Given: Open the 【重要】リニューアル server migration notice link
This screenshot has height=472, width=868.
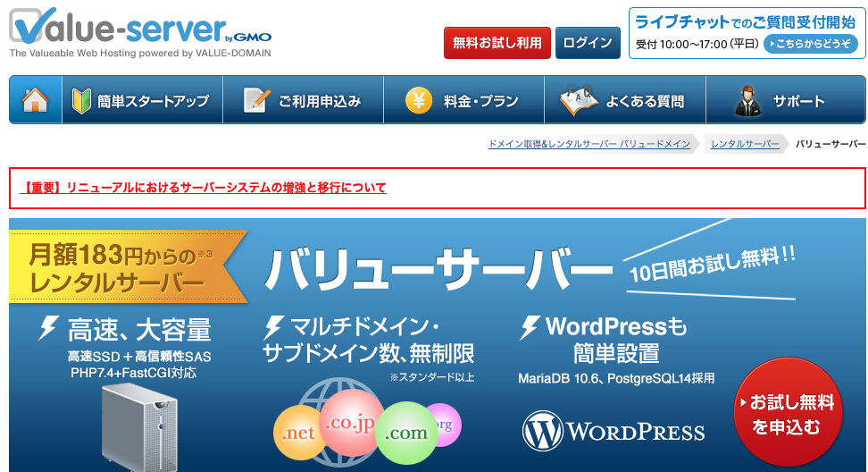Looking at the screenshot, I should 204,188.
